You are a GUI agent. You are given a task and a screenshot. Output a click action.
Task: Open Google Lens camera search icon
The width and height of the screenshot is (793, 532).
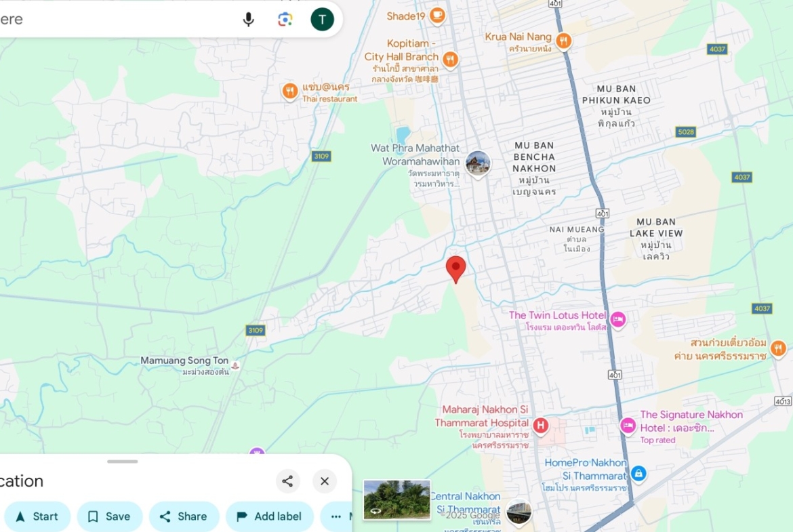pyautogui.click(x=285, y=20)
